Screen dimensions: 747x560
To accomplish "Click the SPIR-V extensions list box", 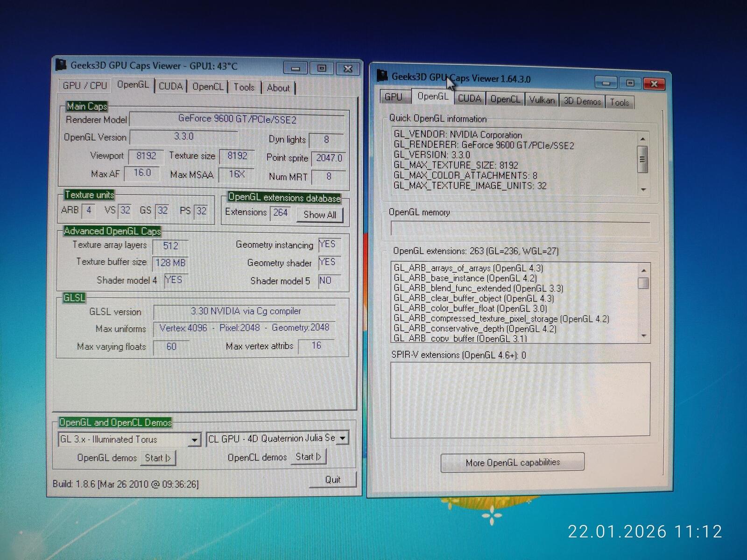I will pyautogui.click(x=520, y=400).
